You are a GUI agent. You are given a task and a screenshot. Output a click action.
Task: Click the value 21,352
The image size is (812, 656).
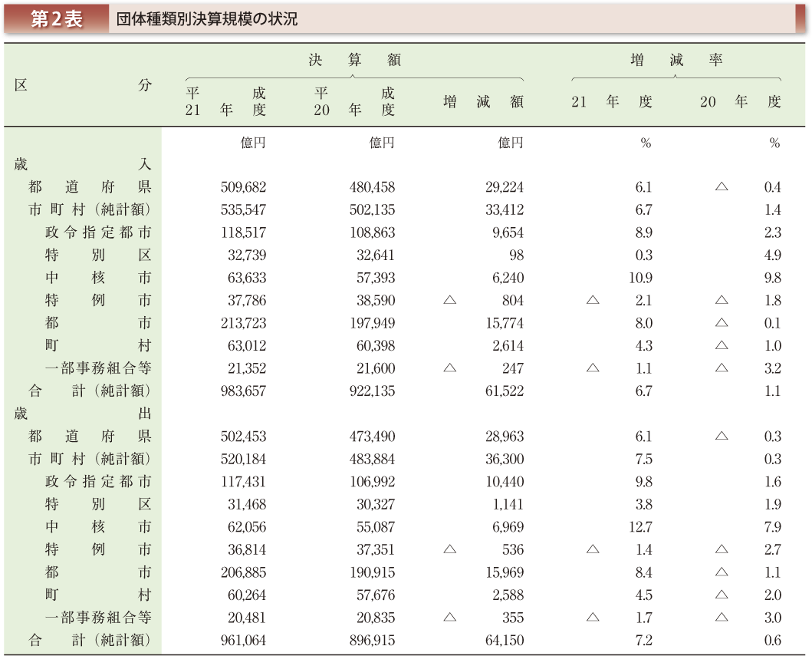point(247,368)
